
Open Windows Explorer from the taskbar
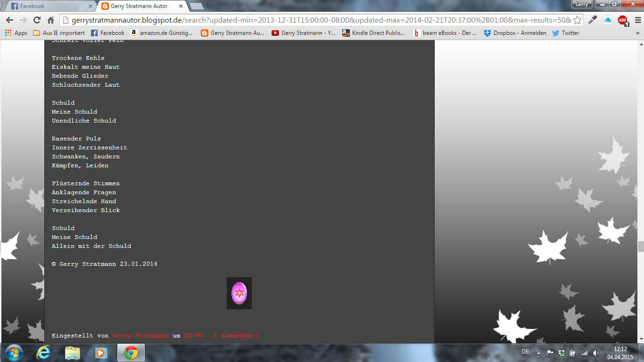(73, 353)
